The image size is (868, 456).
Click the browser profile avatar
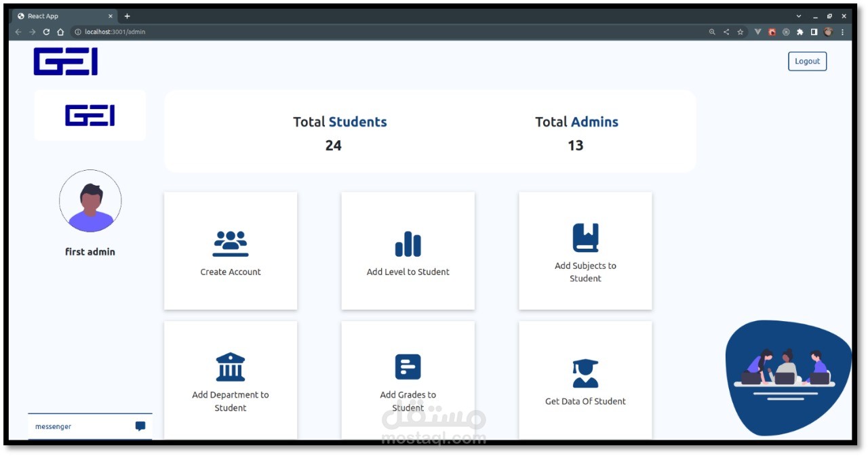coord(828,32)
